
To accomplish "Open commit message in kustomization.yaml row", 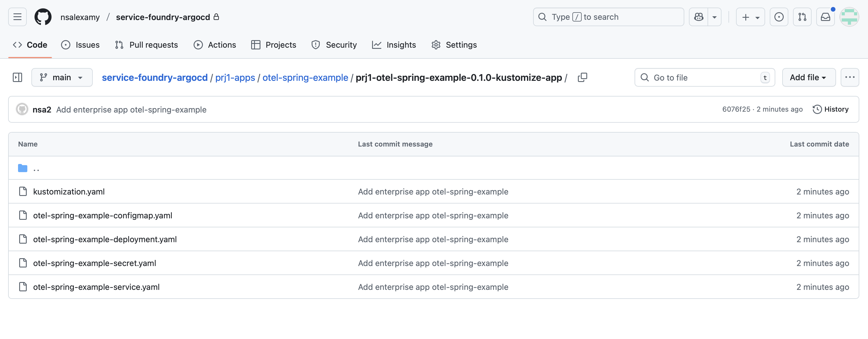I will click(x=433, y=191).
